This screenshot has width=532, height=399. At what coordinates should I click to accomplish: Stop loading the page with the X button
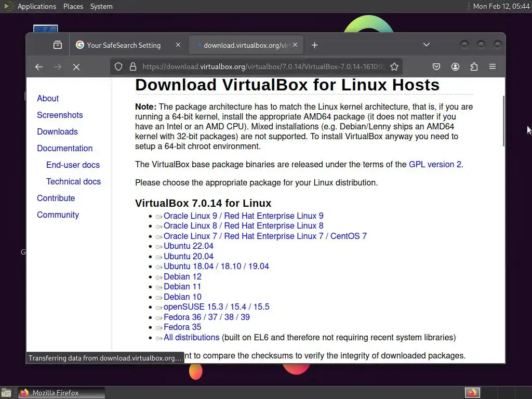pyautogui.click(x=76, y=67)
